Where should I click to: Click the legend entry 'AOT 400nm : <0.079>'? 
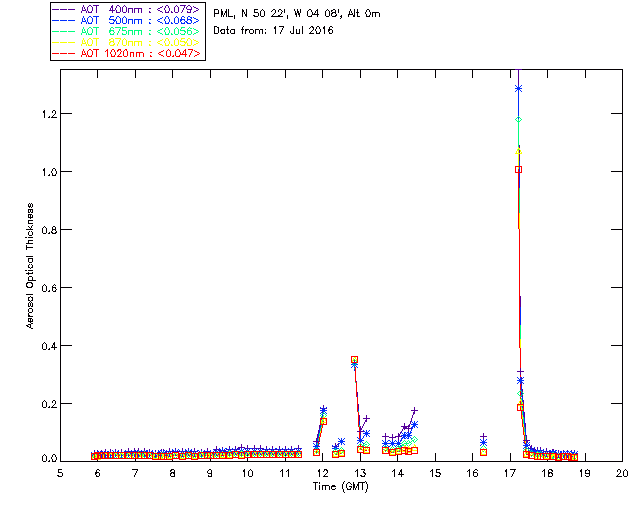tap(126, 9)
